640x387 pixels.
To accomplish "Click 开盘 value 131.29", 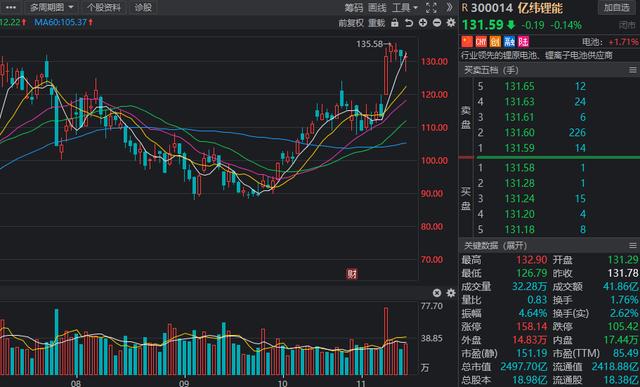I will point(623,260).
